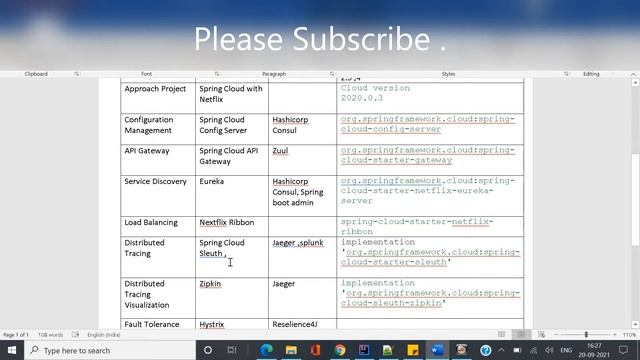
Task: Open the network Wi-Fi tray icon
Action: [533, 350]
